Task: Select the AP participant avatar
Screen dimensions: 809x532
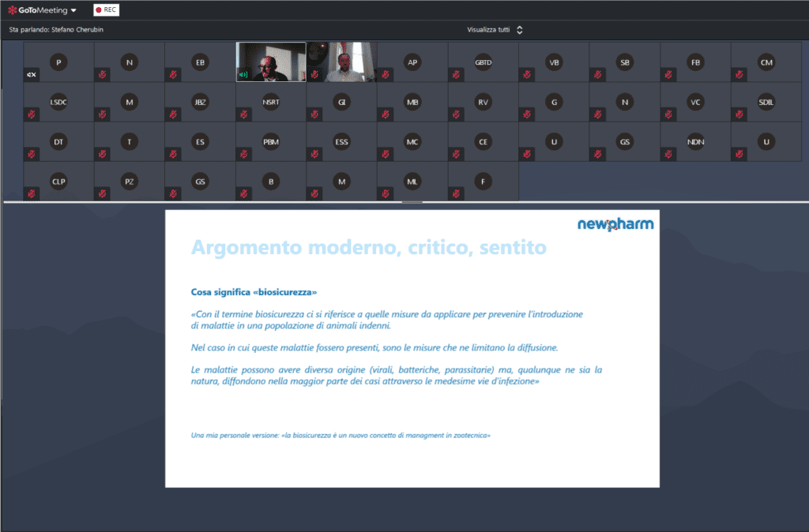Action: pyautogui.click(x=412, y=62)
